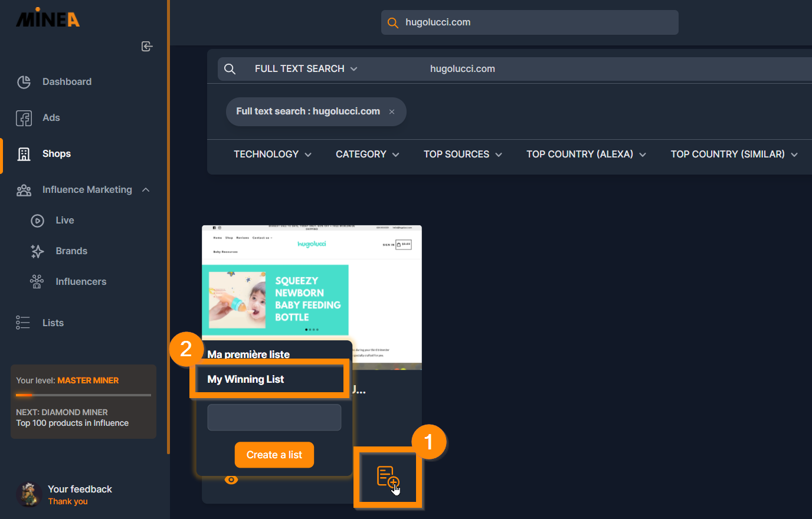Image resolution: width=812 pixels, height=519 pixels.
Task: Click the Minea logo
Action: click(x=47, y=18)
